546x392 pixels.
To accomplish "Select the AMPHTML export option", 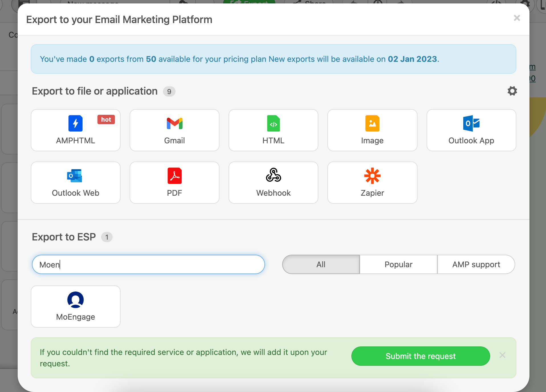I will 76,130.
